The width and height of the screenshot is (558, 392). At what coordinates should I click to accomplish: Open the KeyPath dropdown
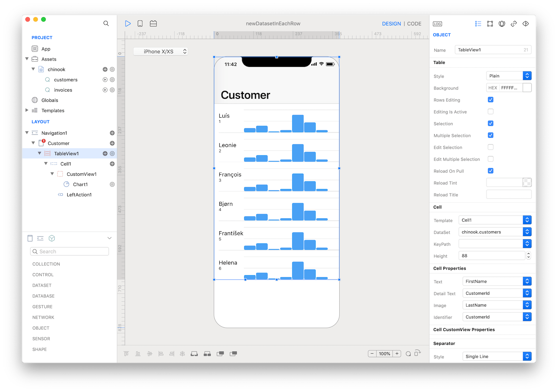coord(495,244)
